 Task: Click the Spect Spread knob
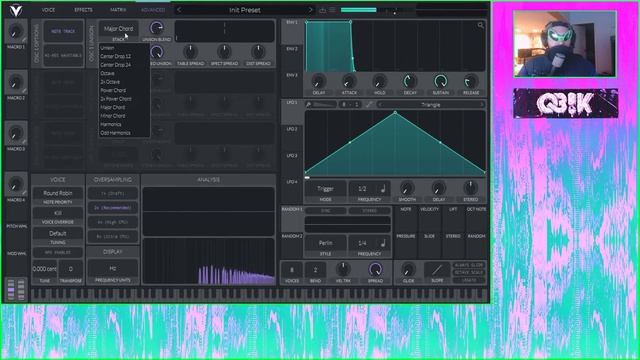[224, 52]
